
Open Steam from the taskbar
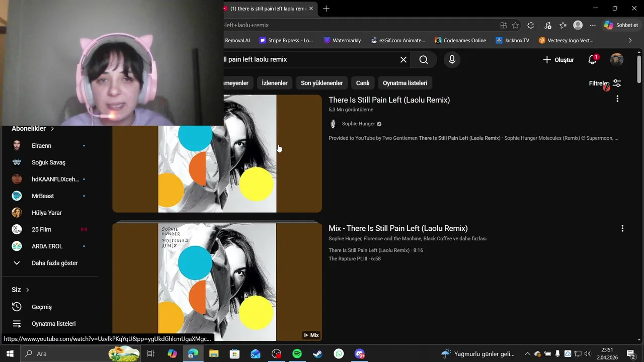pyautogui.click(x=318, y=354)
